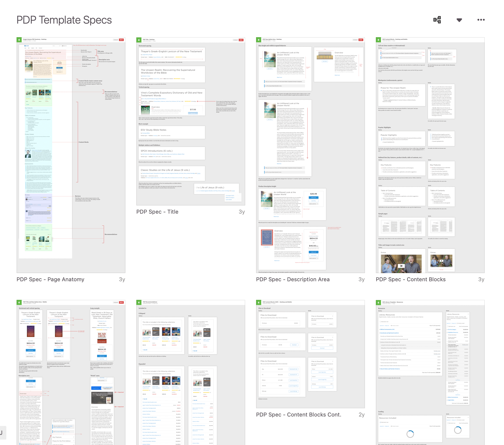Viewport: 504px width, 445px height.
Task: Open the PDP Spec - Content Blocks thumbnail
Action: point(430,155)
